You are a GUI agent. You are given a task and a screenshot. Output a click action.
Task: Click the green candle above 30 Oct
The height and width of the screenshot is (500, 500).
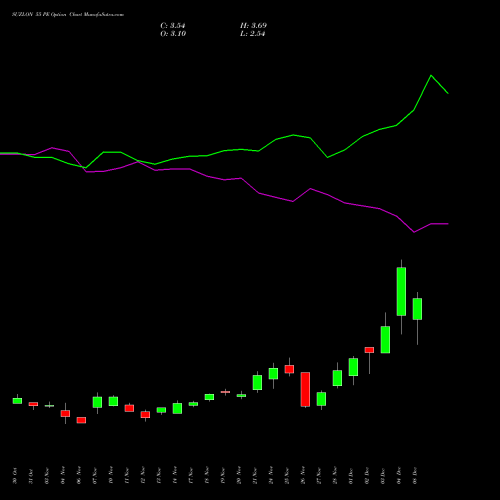tap(17, 401)
